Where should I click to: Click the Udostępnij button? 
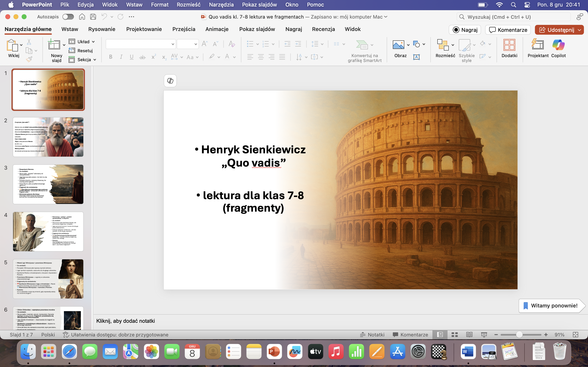click(556, 30)
